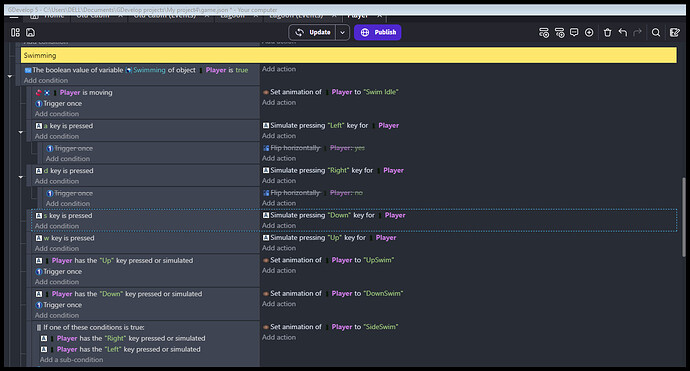Click 'Add a sub-condition' link
Screen dimensions: 690x371
(72, 360)
